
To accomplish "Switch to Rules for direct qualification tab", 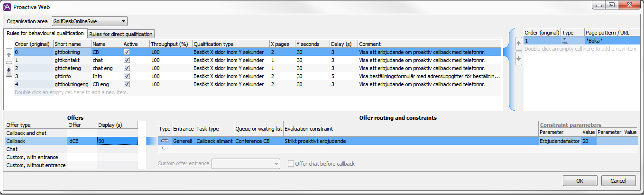I will 121,34.
